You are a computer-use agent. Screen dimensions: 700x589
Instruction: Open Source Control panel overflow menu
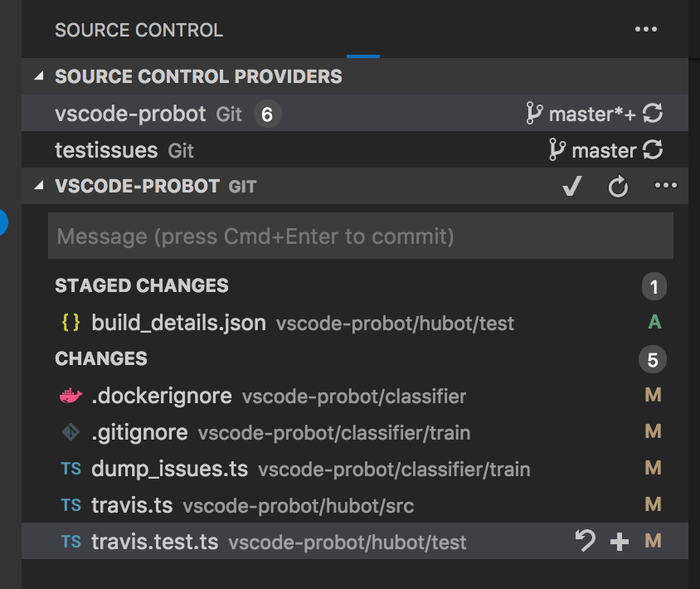(x=645, y=30)
